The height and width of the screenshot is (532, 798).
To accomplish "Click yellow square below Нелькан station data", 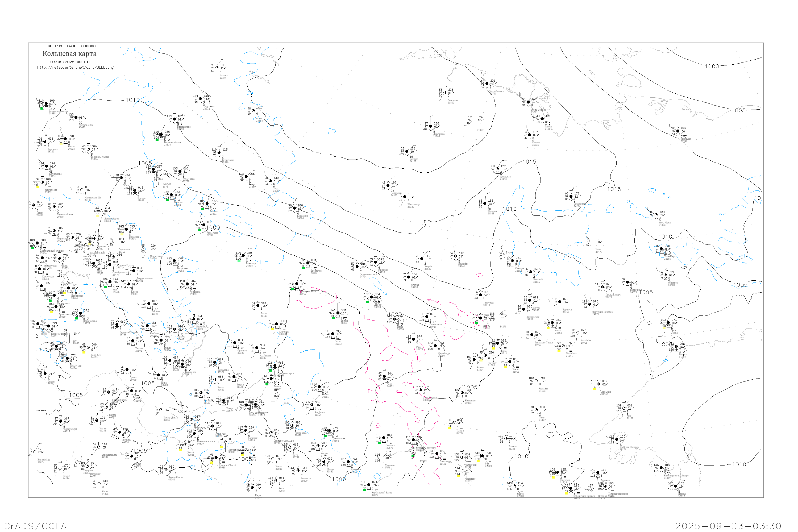I will [x=594, y=389].
